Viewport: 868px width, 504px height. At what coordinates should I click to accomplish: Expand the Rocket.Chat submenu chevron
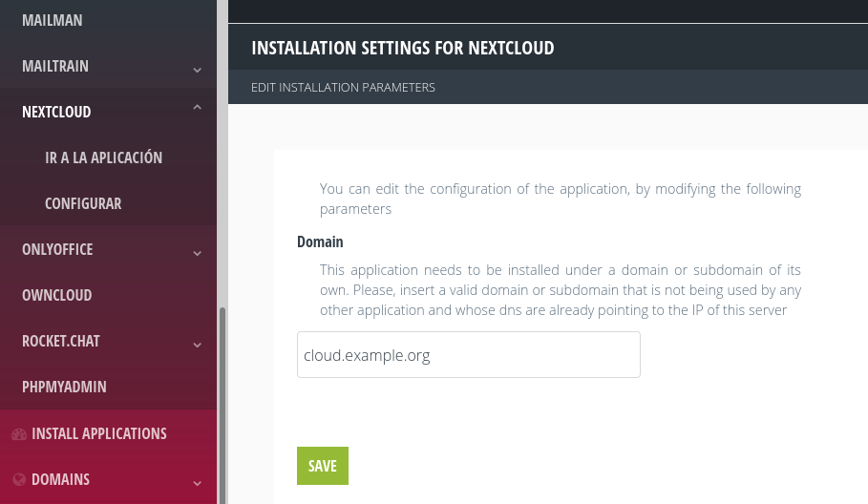pyautogui.click(x=197, y=345)
